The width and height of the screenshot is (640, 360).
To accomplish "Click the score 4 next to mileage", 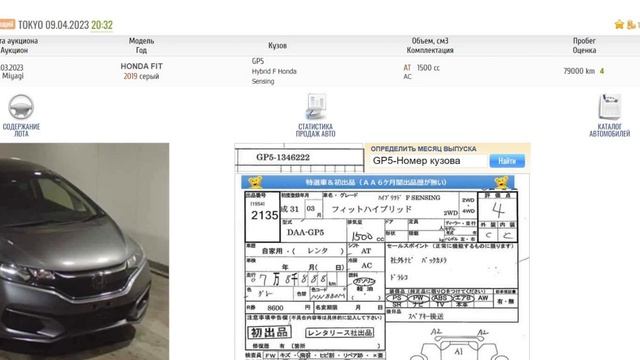I will pos(602,71).
